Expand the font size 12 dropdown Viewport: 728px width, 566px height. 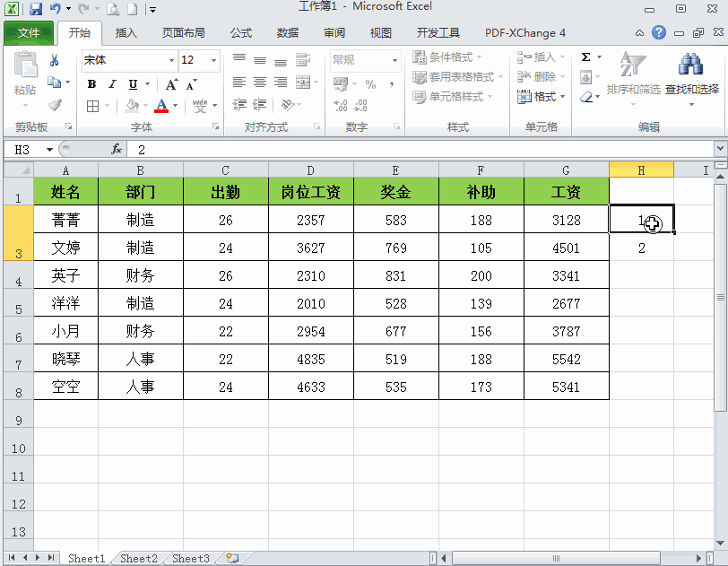tap(214, 61)
